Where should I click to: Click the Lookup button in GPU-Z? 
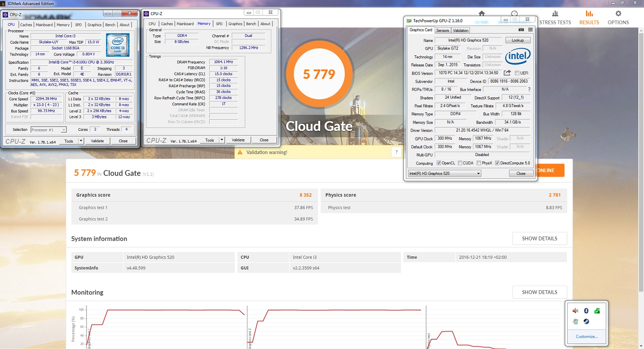(x=518, y=40)
